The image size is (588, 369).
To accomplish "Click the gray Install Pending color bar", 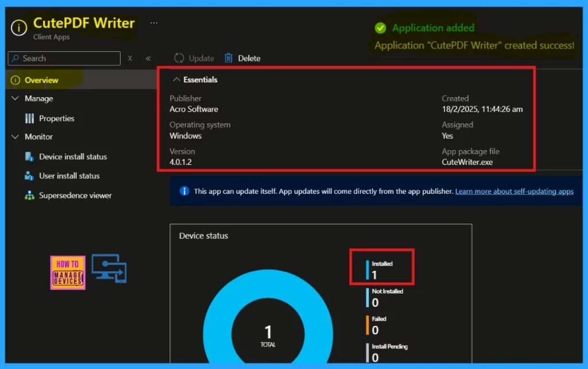I will 367,353.
